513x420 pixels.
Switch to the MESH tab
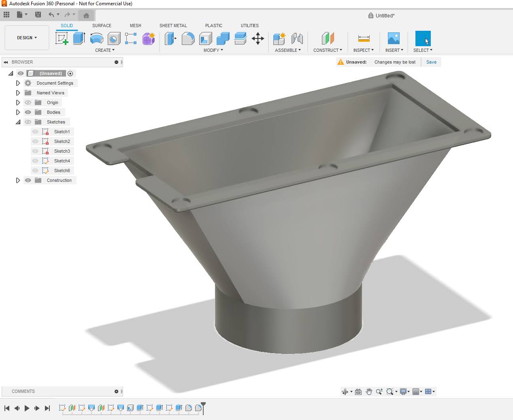click(x=136, y=26)
